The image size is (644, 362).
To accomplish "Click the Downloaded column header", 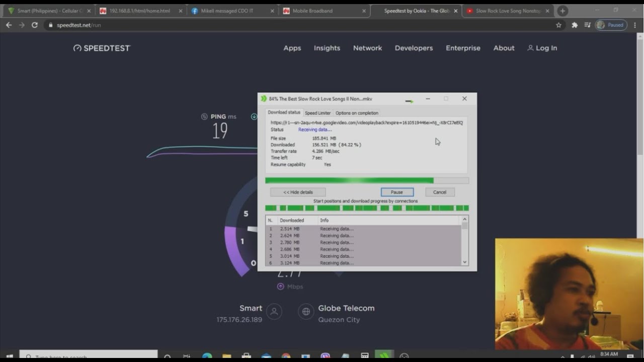I will tap(297, 220).
